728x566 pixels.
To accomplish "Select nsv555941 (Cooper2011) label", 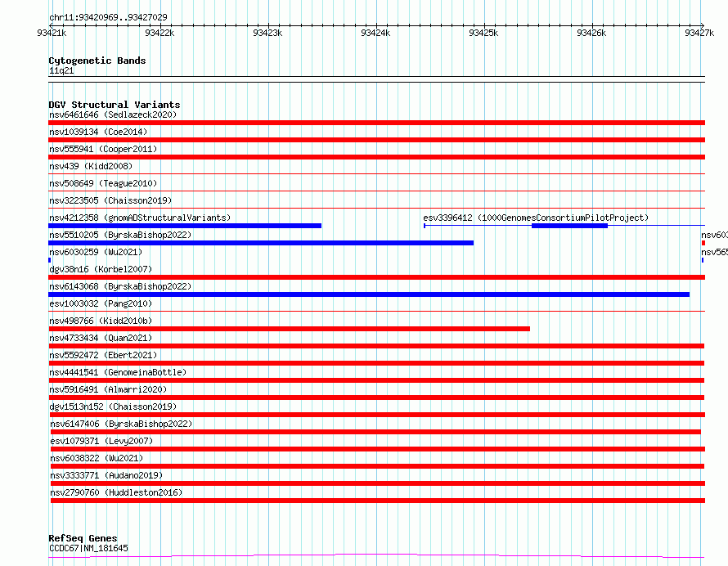I will click(x=103, y=149).
